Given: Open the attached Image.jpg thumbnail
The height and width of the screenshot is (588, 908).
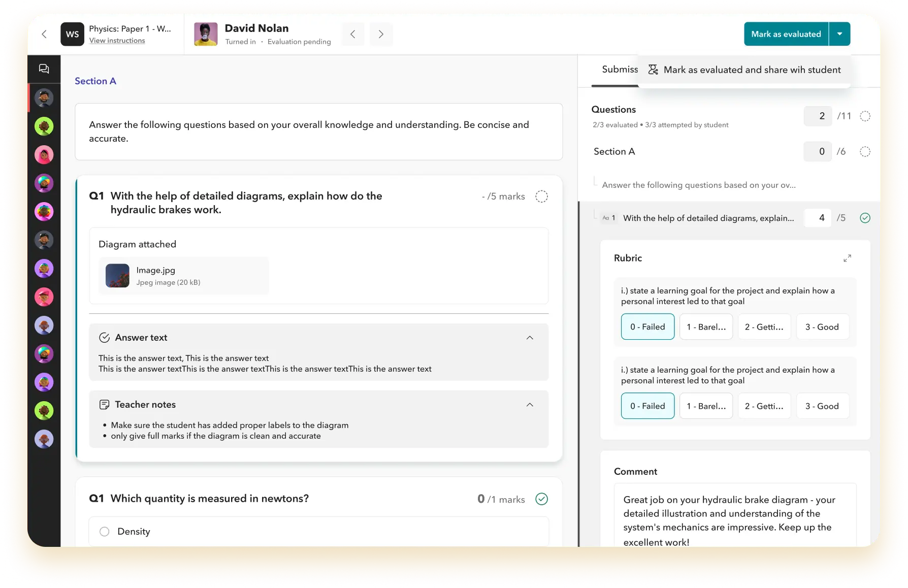Looking at the screenshot, I should click(x=117, y=276).
